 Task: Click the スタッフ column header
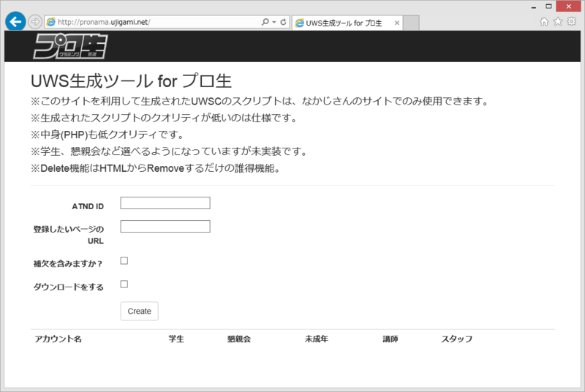tap(456, 339)
